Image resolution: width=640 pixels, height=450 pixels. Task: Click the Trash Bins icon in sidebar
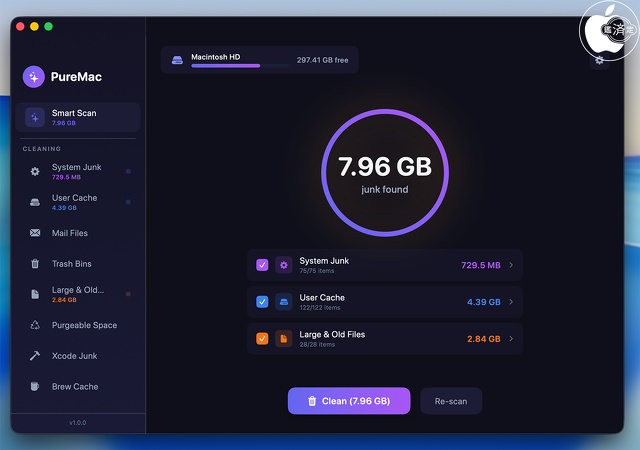tap(35, 264)
